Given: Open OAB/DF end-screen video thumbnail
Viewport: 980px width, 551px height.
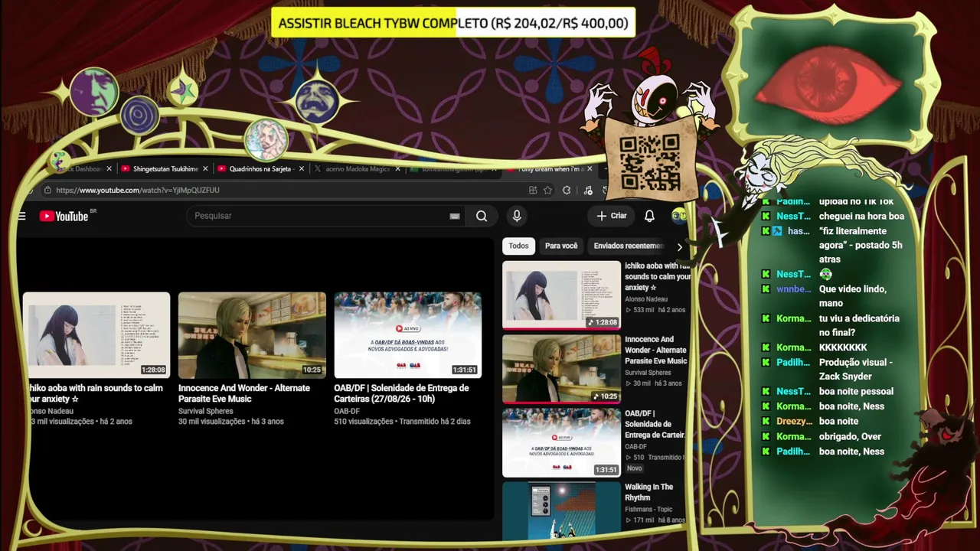Looking at the screenshot, I should [x=408, y=335].
